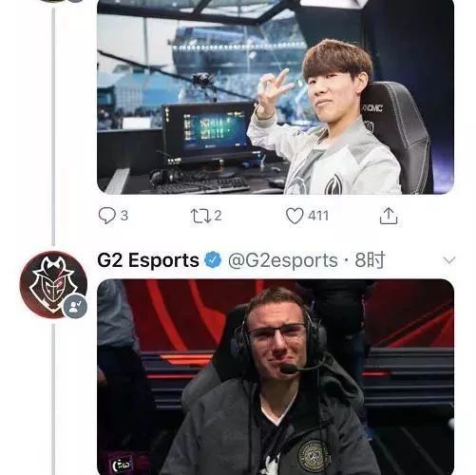Open the share upload icon
476x475 pixels.
pyautogui.click(x=389, y=216)
